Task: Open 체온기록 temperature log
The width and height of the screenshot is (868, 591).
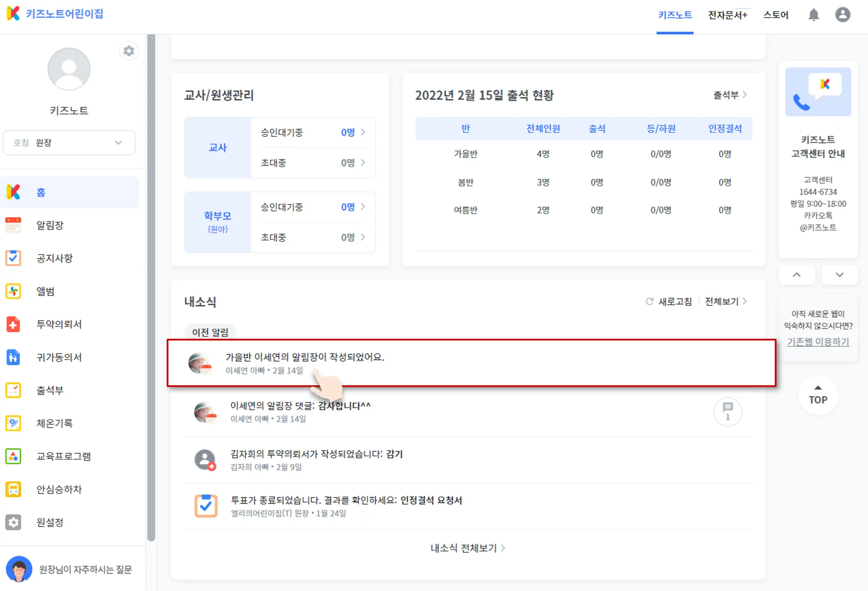Action: click(x=54, y=424)
